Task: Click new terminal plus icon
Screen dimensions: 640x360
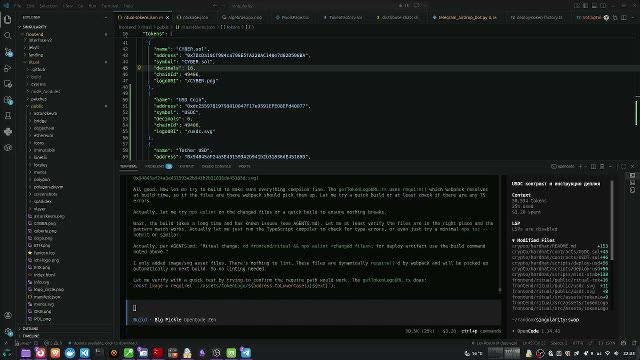Action: 580,167
